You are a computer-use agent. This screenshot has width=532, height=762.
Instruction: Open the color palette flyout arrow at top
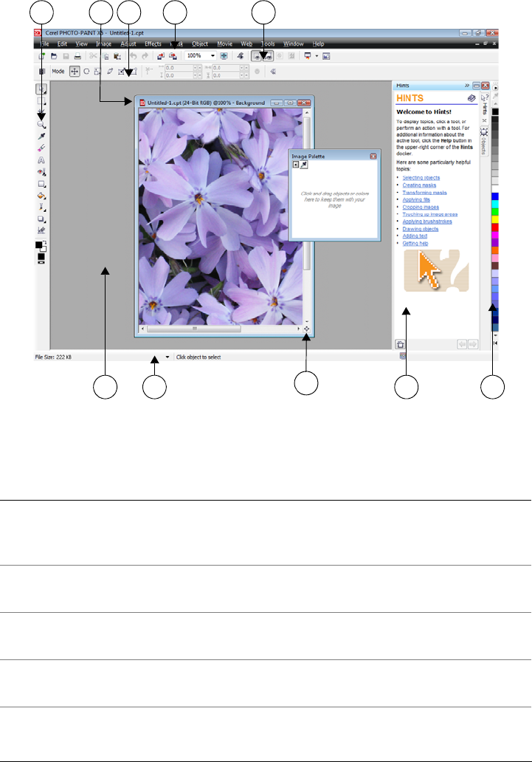[x=496, y=88]
